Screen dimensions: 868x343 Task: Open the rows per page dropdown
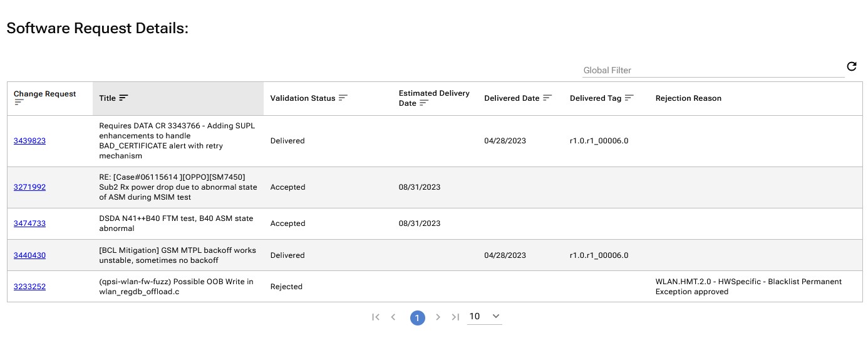tap(485, 317)
